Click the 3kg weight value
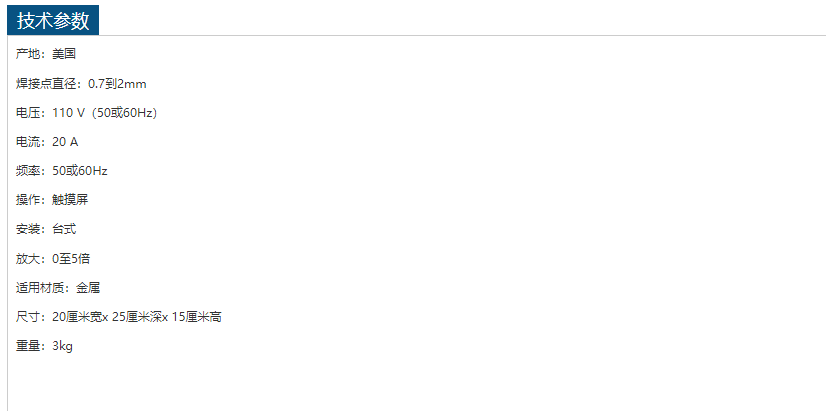826x411 pixels. pyautogui.click(x=63, y=346)
